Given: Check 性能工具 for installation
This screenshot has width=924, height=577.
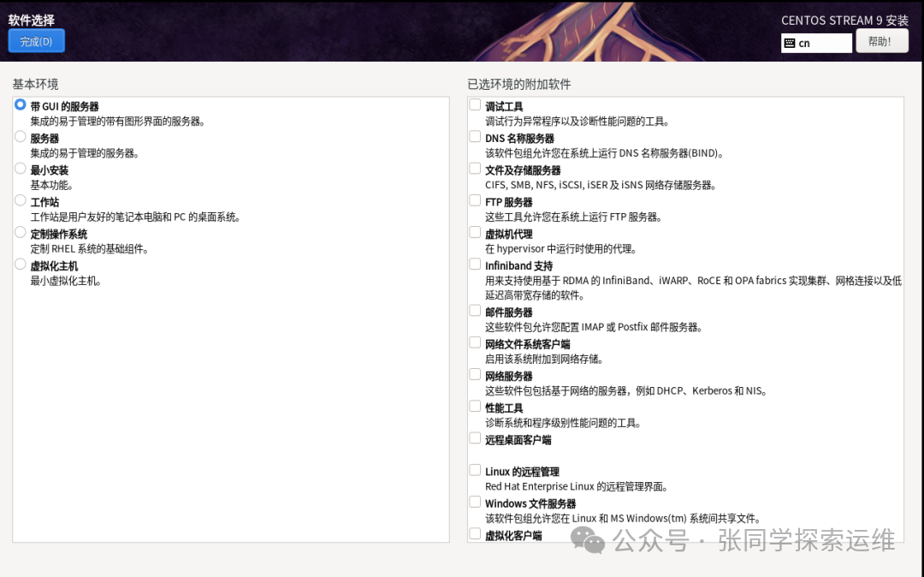Looking at the screenshot, I should 476,406.
